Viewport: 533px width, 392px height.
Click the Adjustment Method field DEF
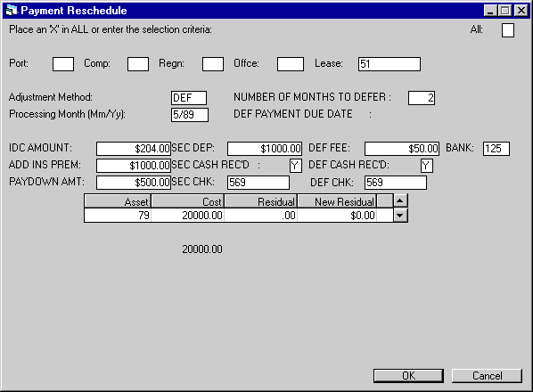click(189, 98)
